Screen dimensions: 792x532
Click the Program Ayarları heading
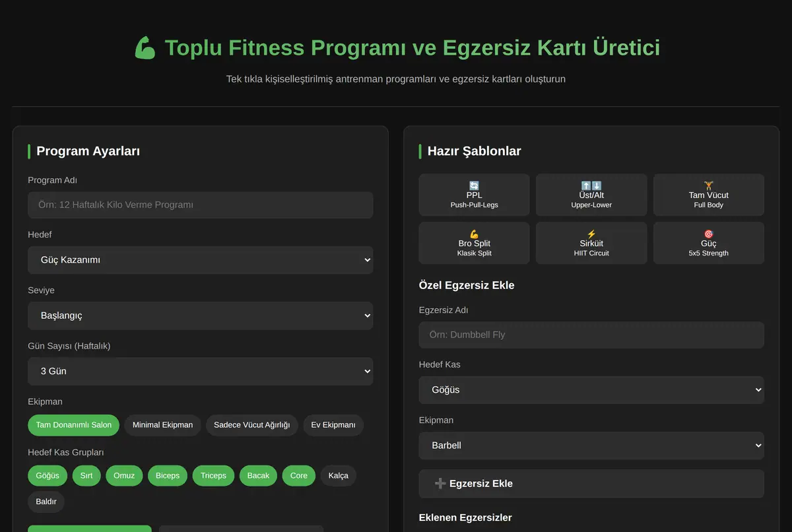(x=88, y=151)
